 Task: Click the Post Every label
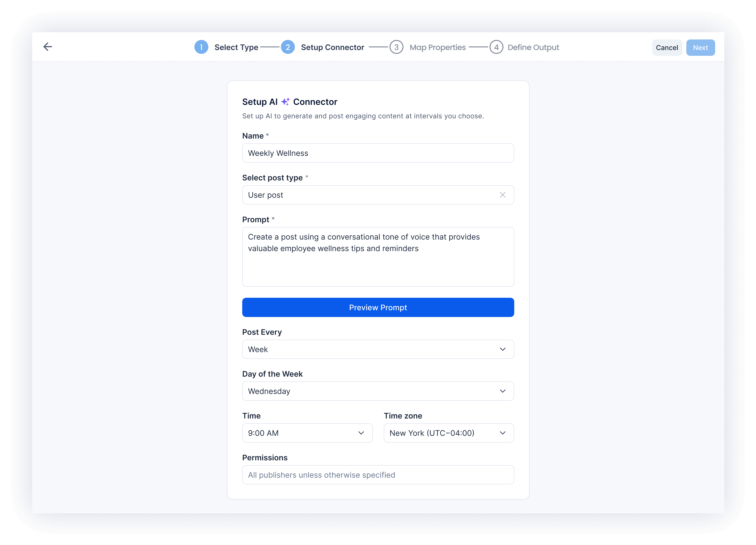(262, 332)
